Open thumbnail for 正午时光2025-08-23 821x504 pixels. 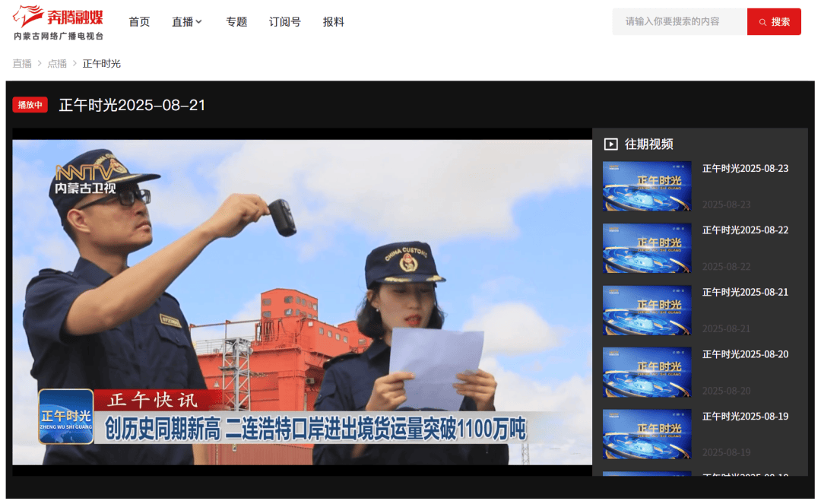click(x=647, y=186)
